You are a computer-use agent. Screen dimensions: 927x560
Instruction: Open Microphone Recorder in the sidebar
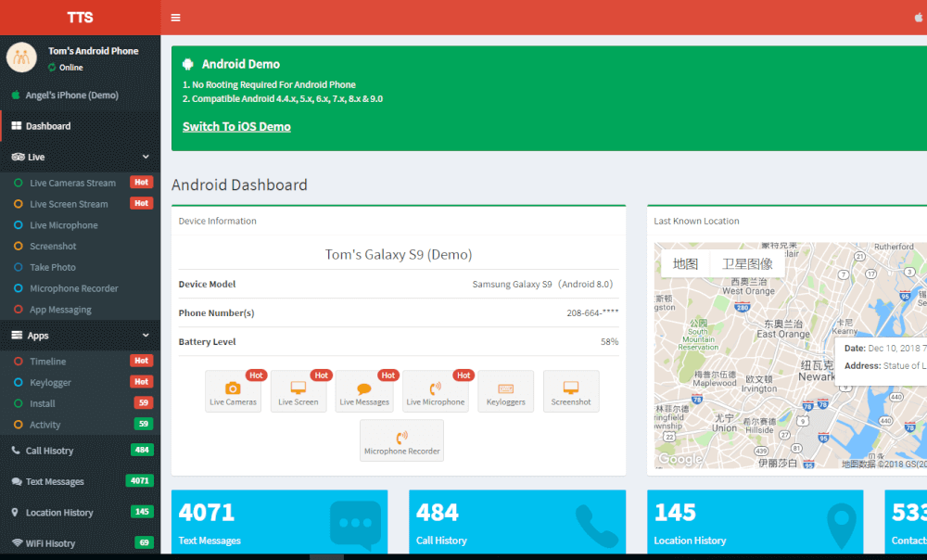tap(81, 288)
